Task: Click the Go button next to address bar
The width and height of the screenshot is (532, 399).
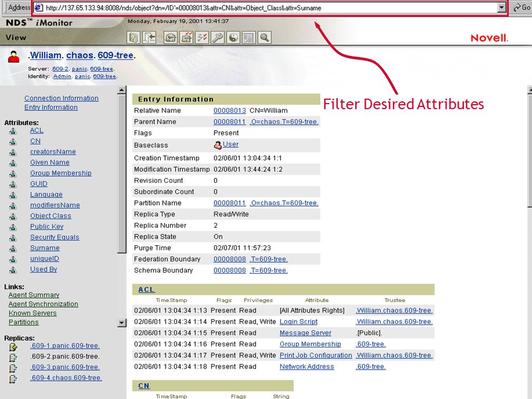Action: 522,7
